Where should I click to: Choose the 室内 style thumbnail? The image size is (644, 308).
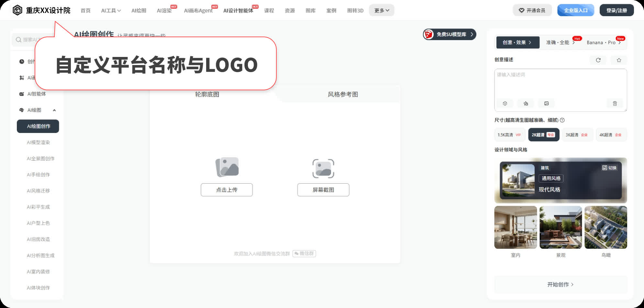[516, 227]
